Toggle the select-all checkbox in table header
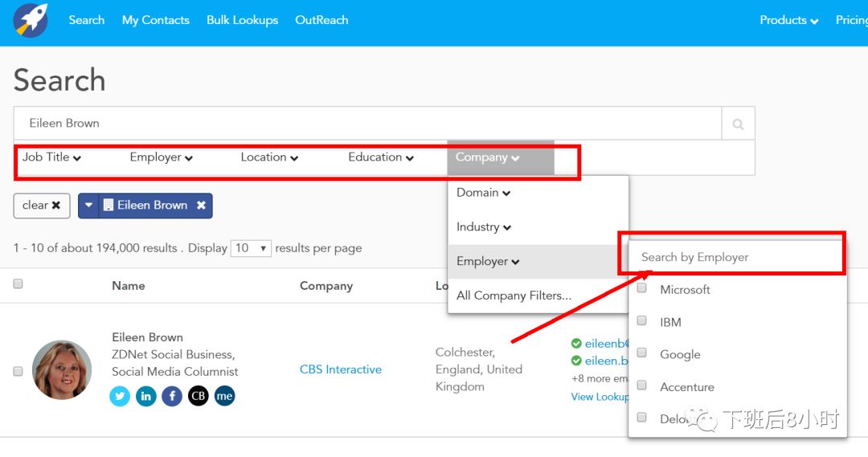The height and width of the screenshot is (457, 868). [18, 284]
